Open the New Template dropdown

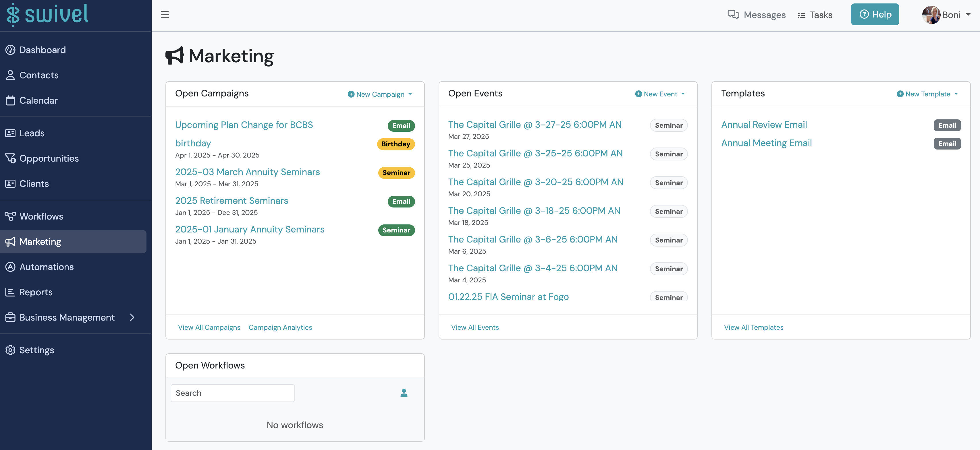(x=927, y=94)
